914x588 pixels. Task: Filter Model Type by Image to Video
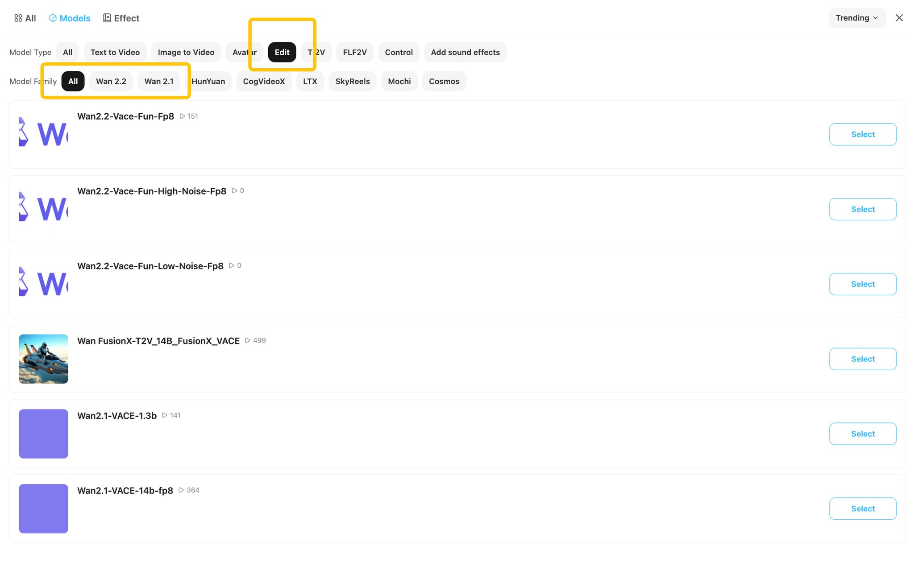[186, 52]
